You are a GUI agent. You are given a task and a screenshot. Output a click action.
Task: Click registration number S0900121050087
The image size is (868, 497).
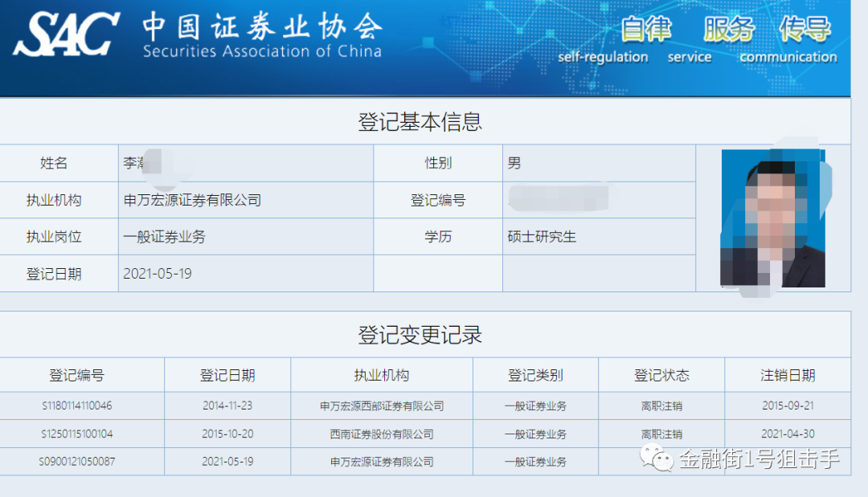77,462
